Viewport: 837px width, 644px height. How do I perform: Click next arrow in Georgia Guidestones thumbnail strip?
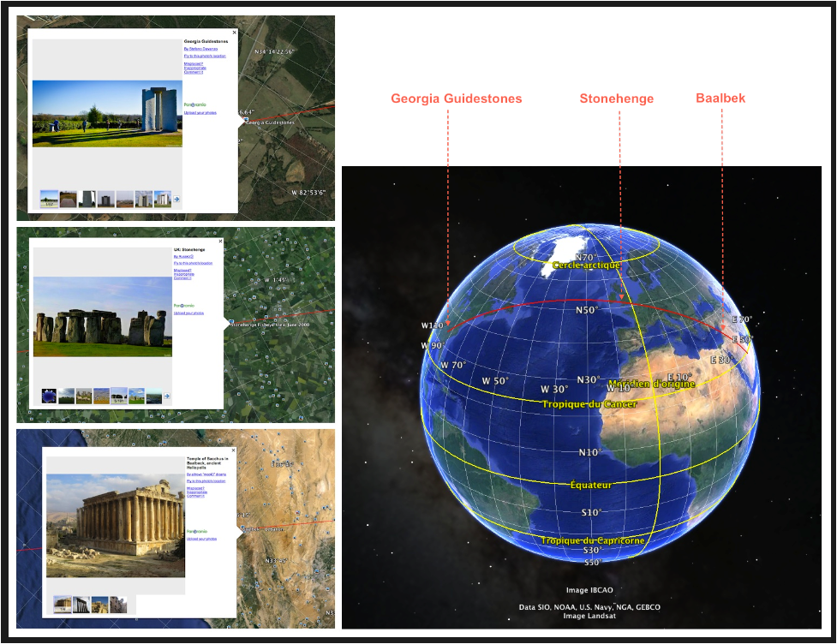(x=176, y=199)
